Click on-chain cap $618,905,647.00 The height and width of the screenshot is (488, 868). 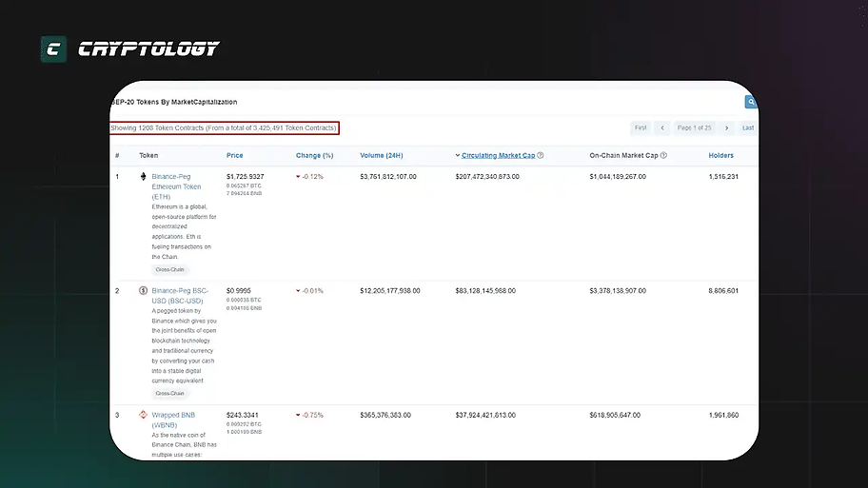pos(615,415)
